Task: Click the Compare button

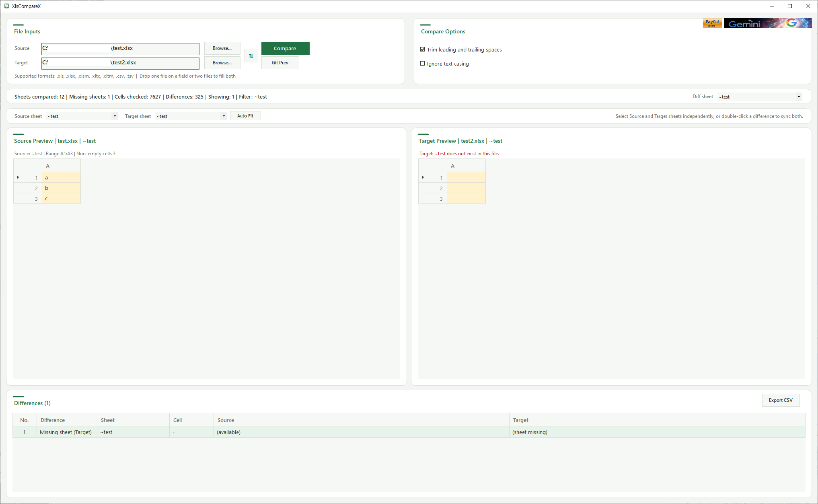Action: pos(285,48)
